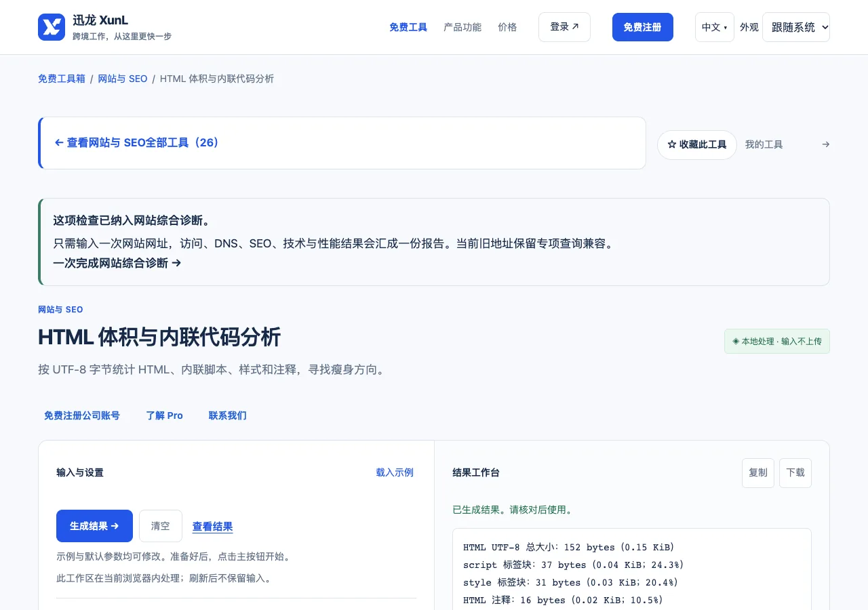Open the 跟随系统 appearance dropdown
868x610 pixels.
[x=796, y=27]
